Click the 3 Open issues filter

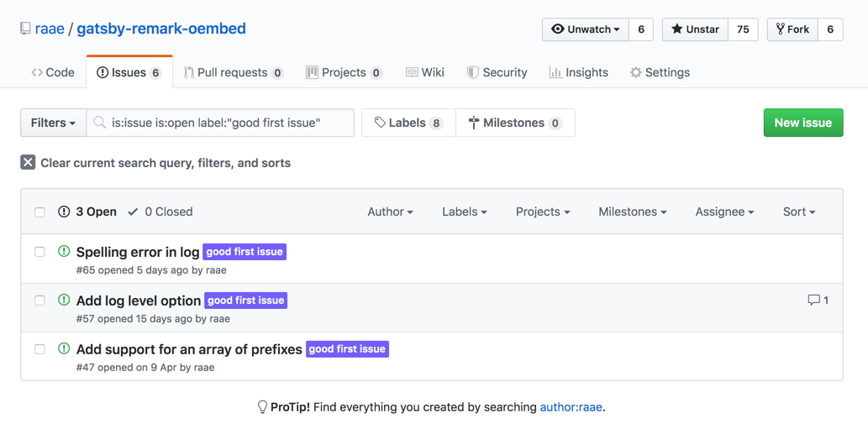click(x=87, y=212)
